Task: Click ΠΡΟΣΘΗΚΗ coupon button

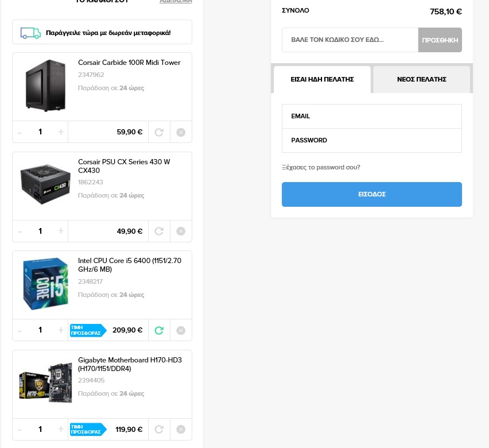Action: (440, 40)
